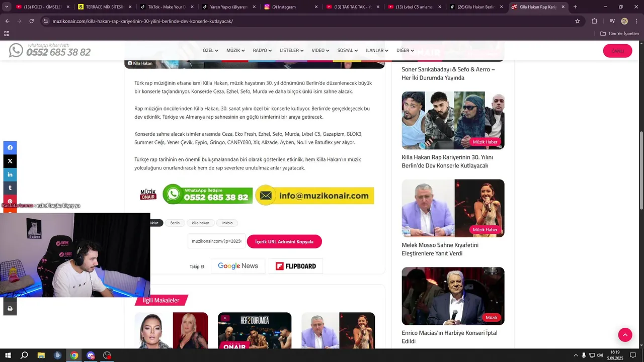Open Windows taskbar search
Viewport: 644px width, 362px height.
tap(24, 355)
